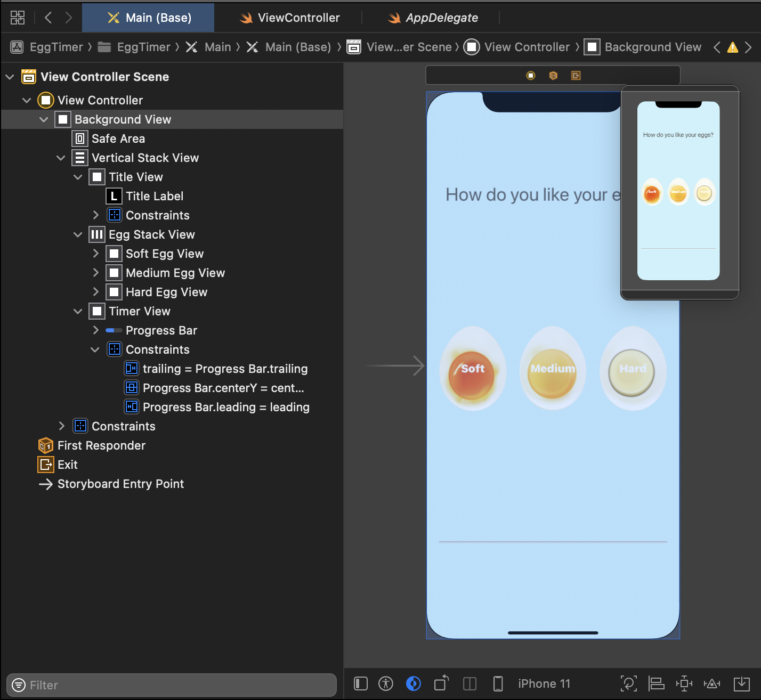Jump to previous issue arrow
The width and height of the screenshot is (761, 700).
[x=717, y=47]
